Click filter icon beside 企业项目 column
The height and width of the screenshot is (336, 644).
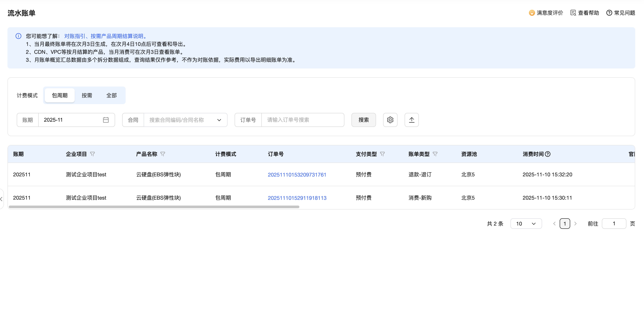(x=92, y=154)
